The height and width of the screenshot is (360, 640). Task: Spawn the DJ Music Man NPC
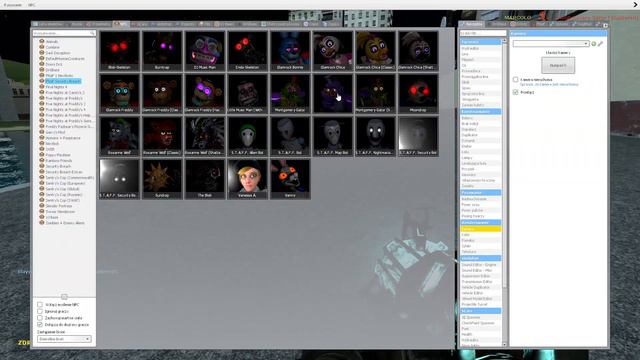205,51
